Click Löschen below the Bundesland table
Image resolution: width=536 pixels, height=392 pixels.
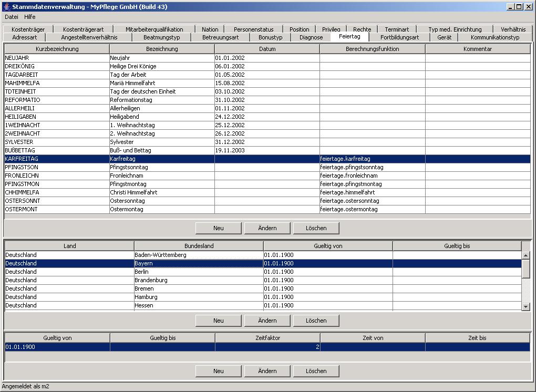(316, 321)
